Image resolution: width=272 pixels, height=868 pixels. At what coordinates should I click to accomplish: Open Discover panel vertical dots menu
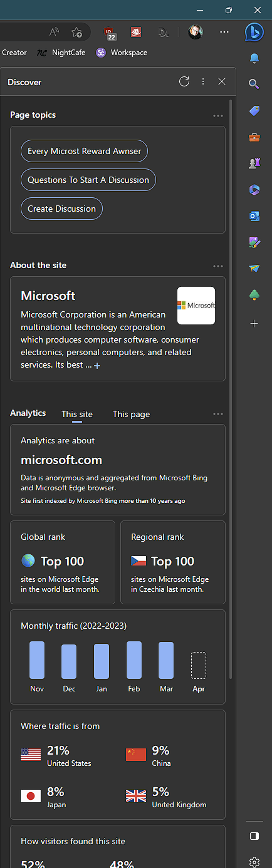[x=203, y=81]
